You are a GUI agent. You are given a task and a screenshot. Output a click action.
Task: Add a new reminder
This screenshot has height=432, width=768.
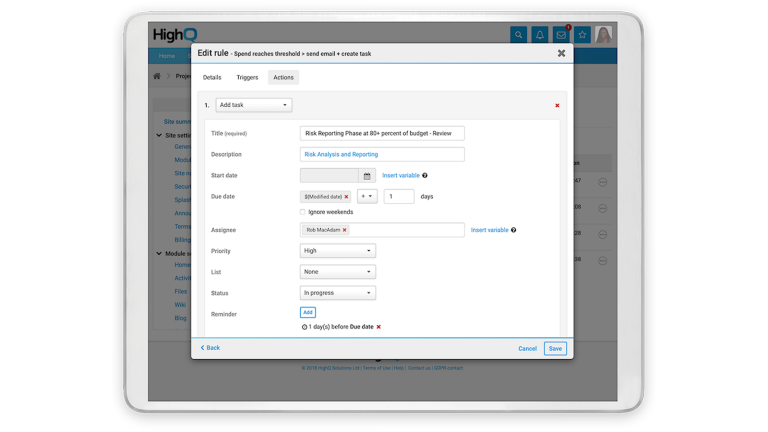click(x=308, y=313)
